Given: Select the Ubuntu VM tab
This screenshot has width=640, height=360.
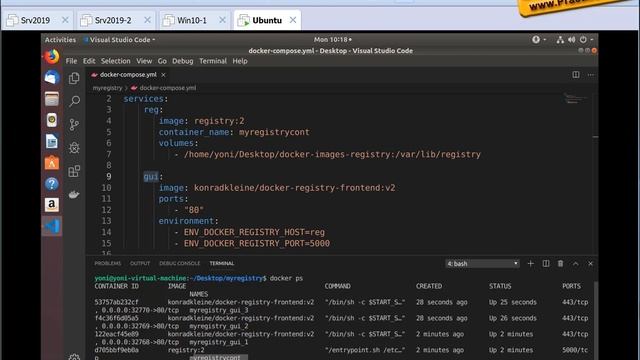Looking at the screenshot, I should coord(267,20).
